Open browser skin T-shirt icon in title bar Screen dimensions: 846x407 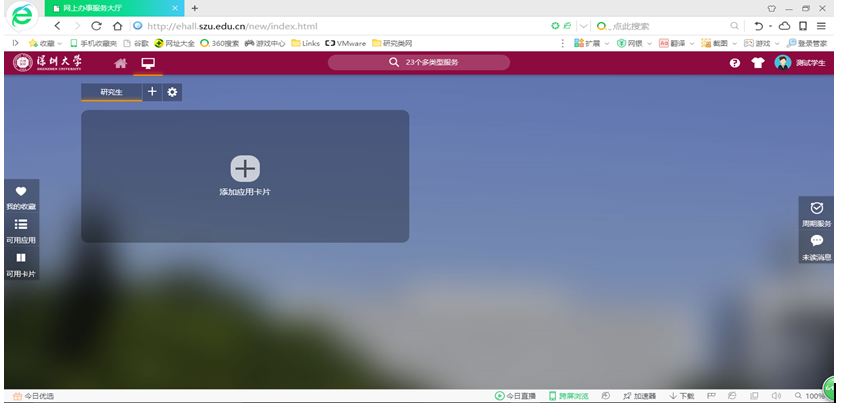point(771,8)
